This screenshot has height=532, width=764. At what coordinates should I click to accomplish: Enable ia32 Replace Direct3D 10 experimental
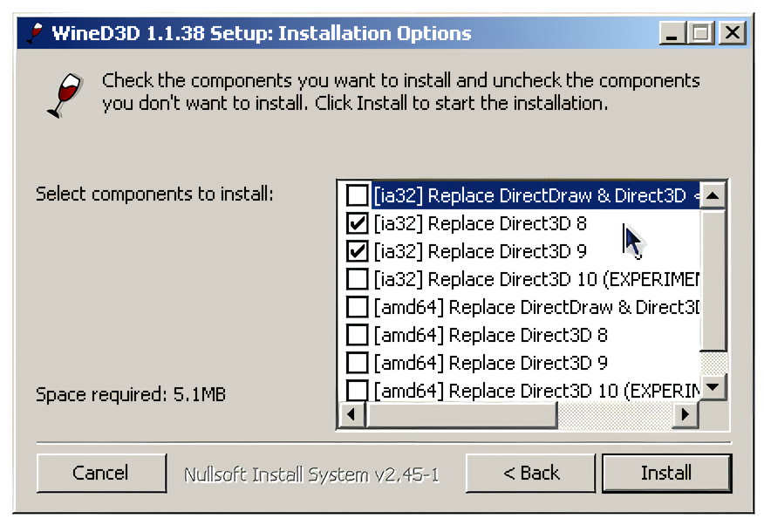(357, 279)
